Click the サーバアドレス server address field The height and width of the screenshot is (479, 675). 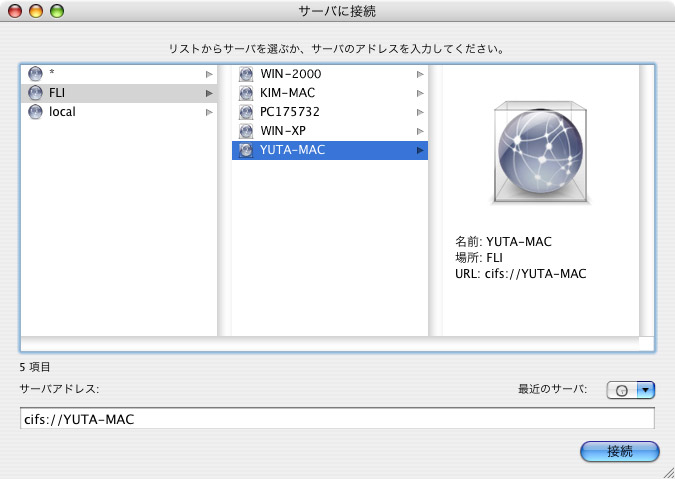(x=337, y=419)
